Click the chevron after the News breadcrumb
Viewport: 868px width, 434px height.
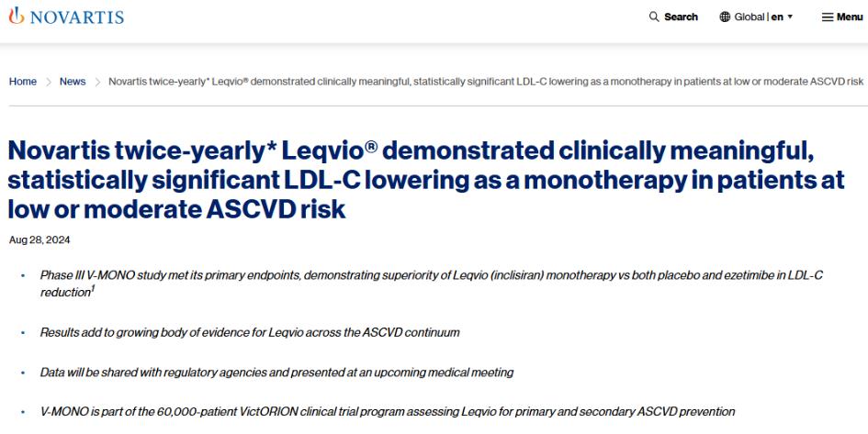pos(97,82)
